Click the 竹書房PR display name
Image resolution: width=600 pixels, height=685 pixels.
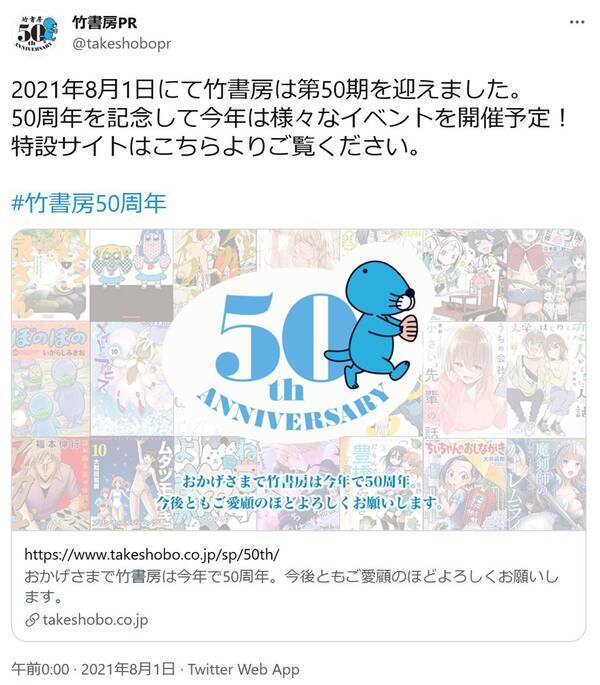coord(104,22)
